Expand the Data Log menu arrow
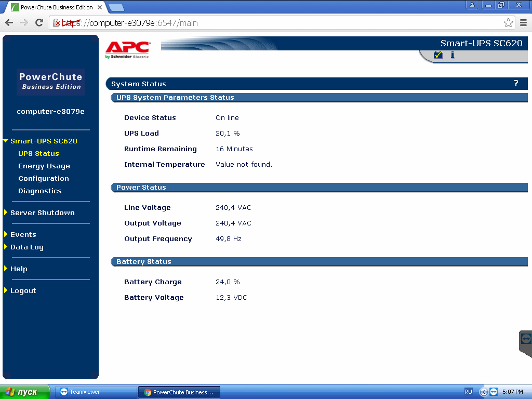 tap(5, 247)
